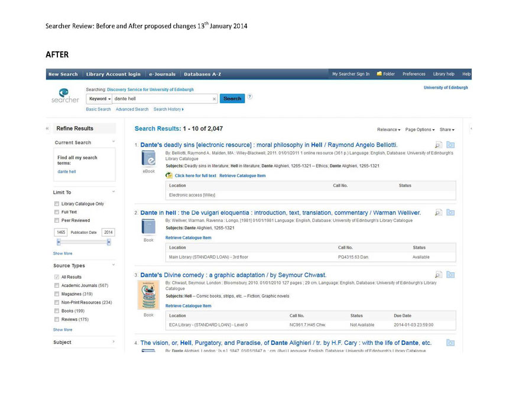The height and width of the screenshot is (401, 532).
Task: Enable the Full Text limiter
Action: pos(57,212)
